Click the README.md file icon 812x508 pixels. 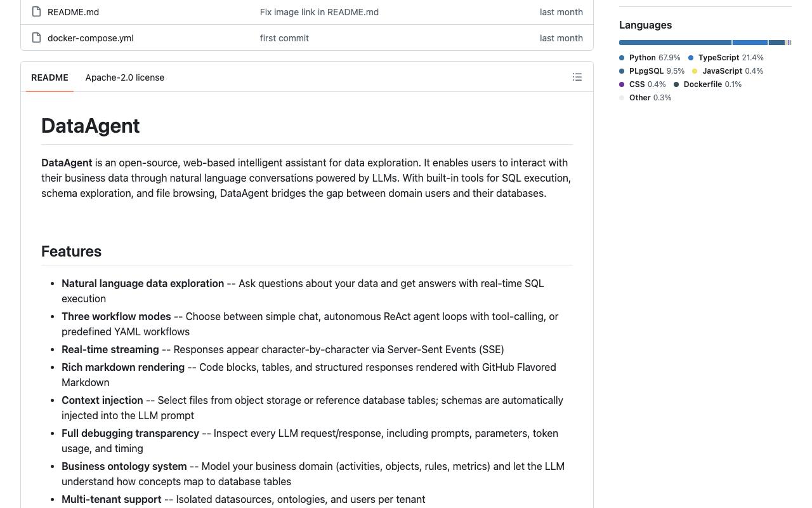click(x=37, y=11)
